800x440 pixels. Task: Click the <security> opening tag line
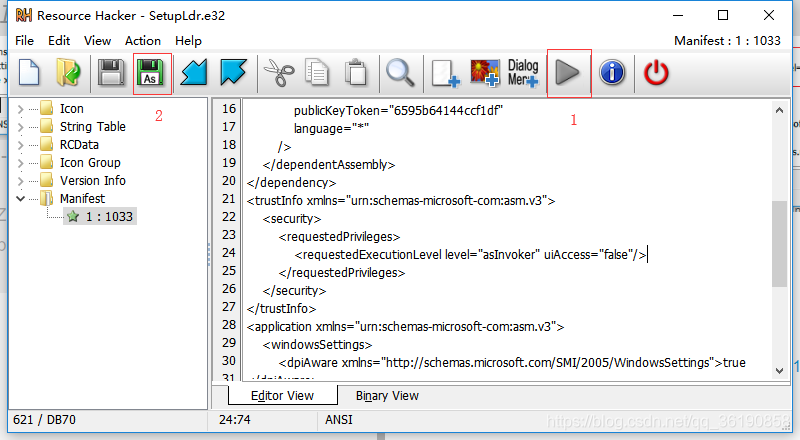[292, 218]
